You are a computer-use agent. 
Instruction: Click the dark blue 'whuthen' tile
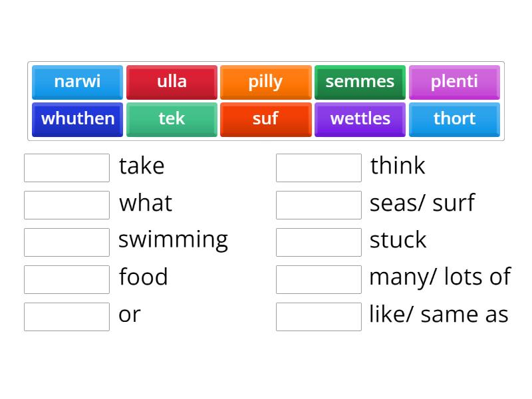click(77, 119)
